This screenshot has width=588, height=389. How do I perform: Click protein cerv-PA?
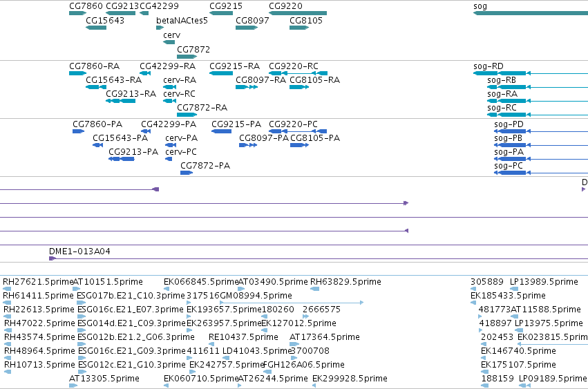[x=171, y=145]
